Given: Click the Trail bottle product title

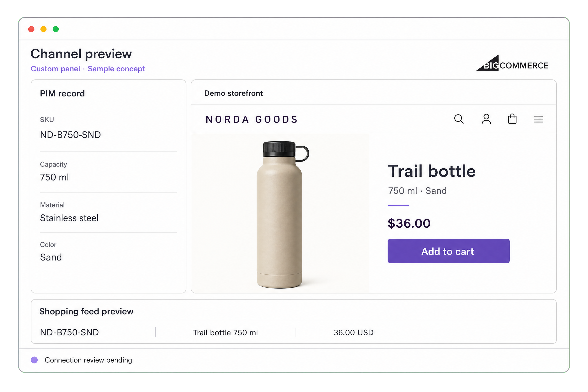Looking at the screenshot, I should click(x=431, y=171).
